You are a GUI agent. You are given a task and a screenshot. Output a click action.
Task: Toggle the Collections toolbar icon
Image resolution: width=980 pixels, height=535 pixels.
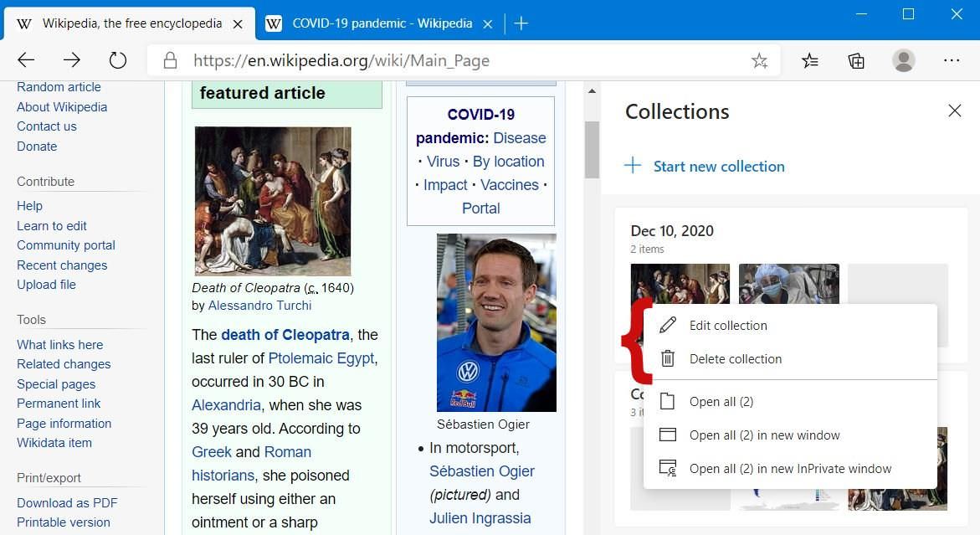coord(856,60)
